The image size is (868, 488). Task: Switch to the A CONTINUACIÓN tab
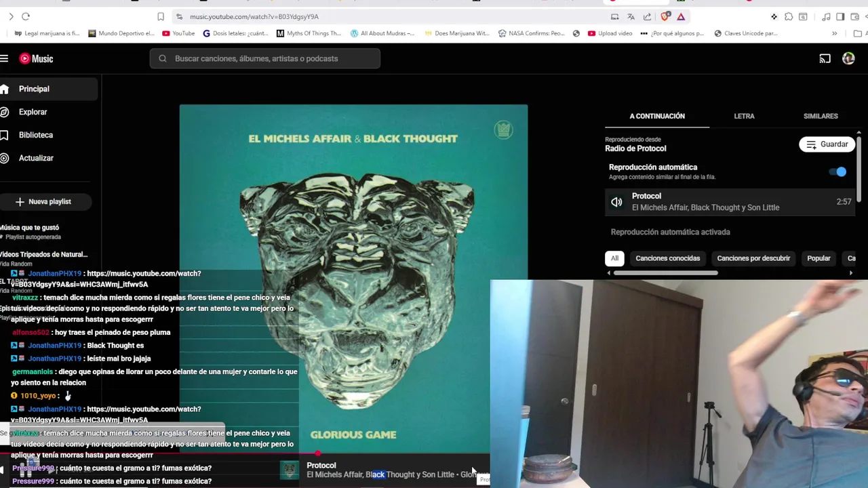[x=657, y=116]
